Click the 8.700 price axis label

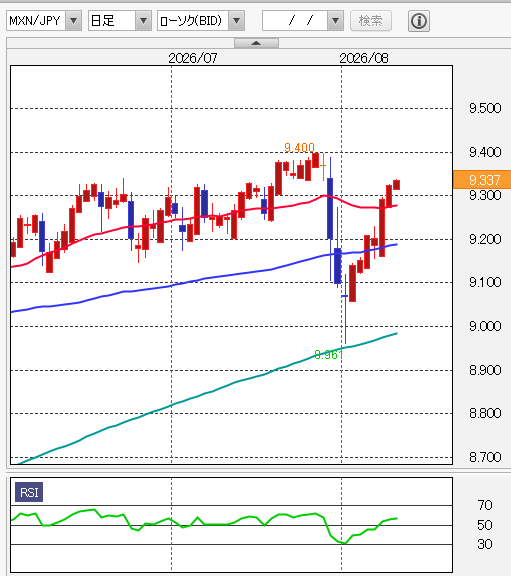[485, 457]
